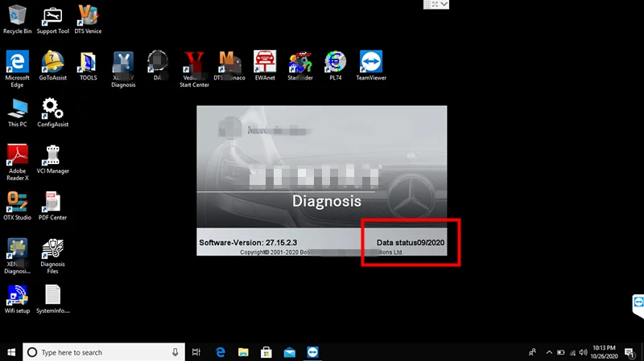
Task: Open the volume control tray icon
Action: 583,352
